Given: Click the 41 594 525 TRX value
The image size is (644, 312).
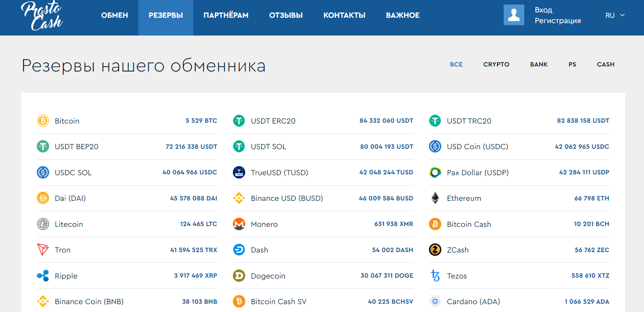Looking at the screenshot, I should (194, 250).
